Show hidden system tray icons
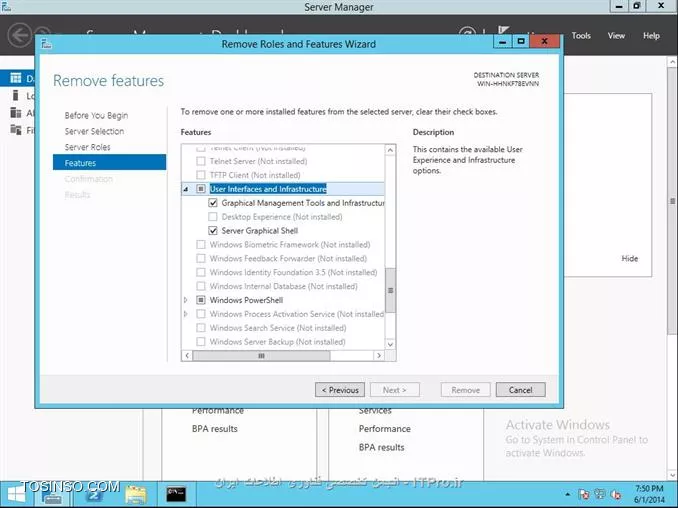 tap(567, 494)
